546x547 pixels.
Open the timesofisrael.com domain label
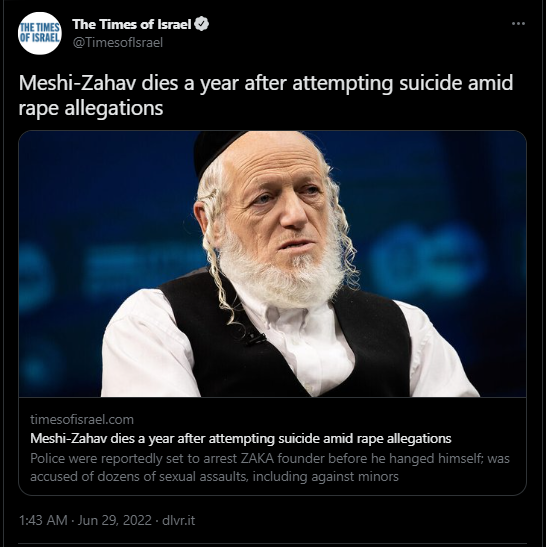pyautogui.click(x=82, y=419)
